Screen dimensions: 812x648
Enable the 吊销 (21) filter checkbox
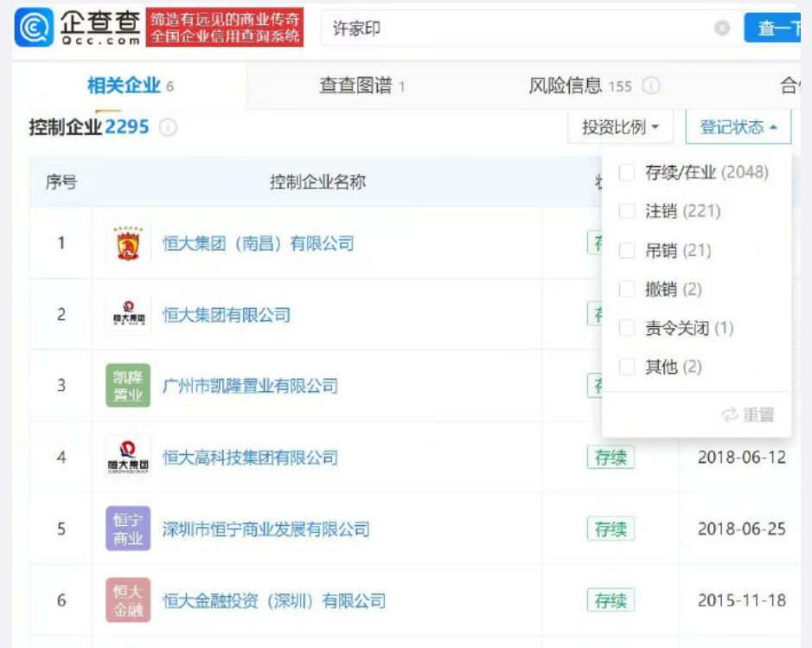pos(627,251)
